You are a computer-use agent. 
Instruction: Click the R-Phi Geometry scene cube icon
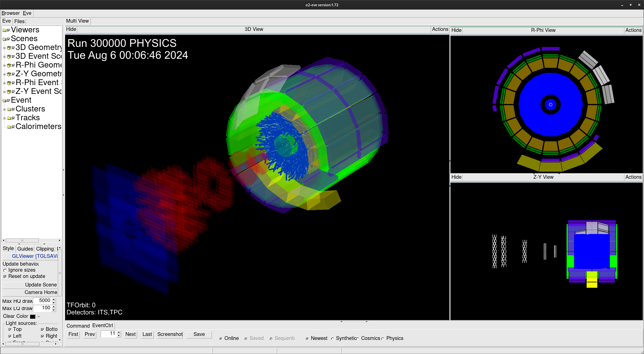coord(9,66)
